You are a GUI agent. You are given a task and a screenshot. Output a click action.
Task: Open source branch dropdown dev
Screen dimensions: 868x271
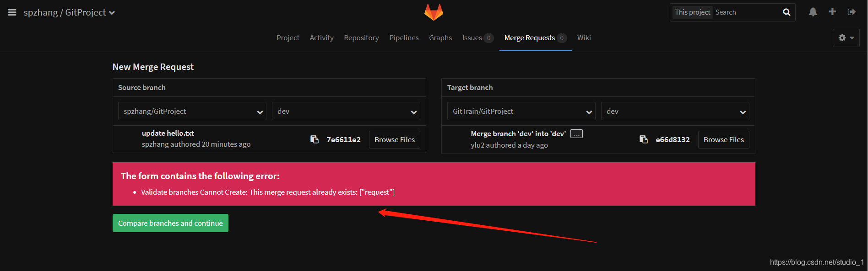[346, 111]
